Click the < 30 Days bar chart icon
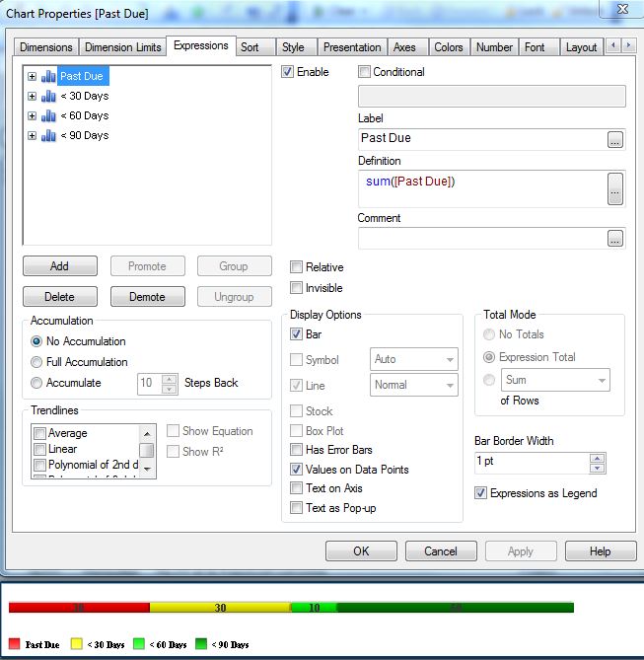Viewport: 644px width, 660px height. click(48, 96)
